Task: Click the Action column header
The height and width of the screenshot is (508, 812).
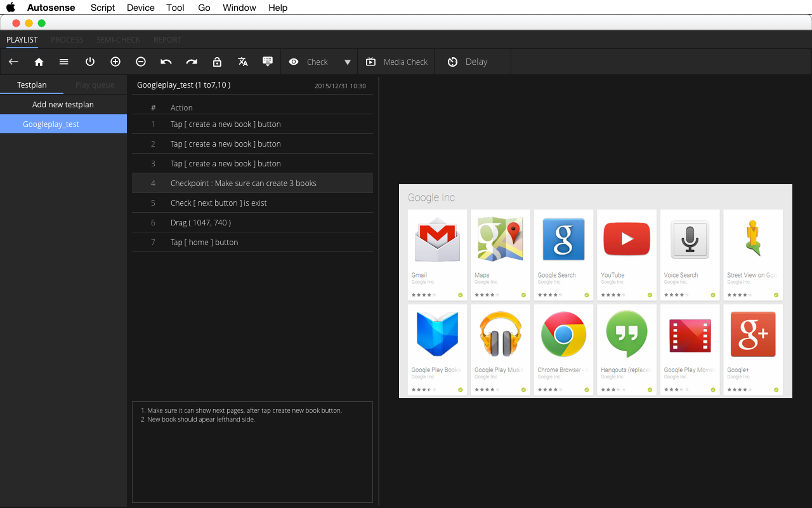Action: coord(181,107)
